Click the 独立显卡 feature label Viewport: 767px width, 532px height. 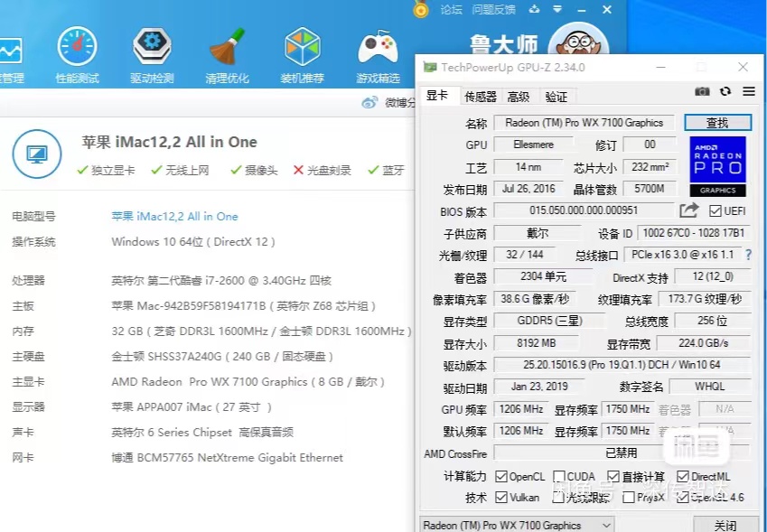pyautogui.click(x=113, y=170)
